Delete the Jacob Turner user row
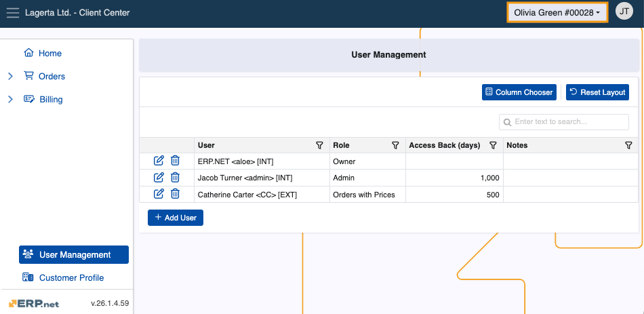 (x=175, y=178)
